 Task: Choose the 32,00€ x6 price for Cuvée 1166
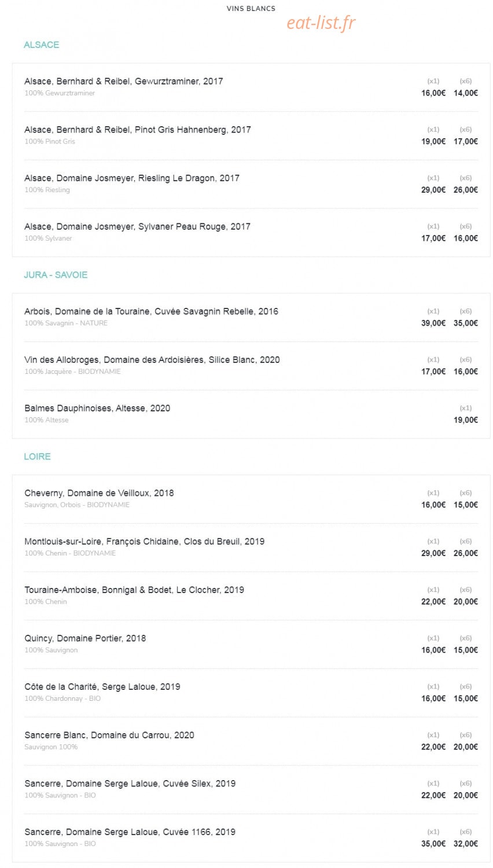tap(466, 844)
